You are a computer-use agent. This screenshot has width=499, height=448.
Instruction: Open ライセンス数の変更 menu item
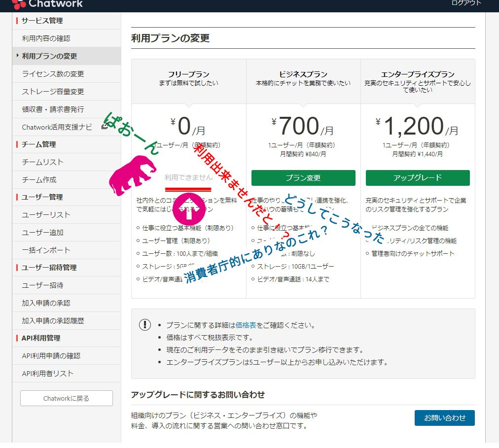[x=67, y=74]
